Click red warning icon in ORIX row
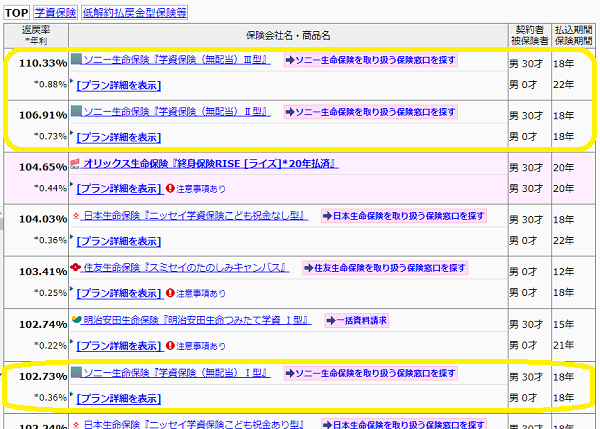The height and width of the screenshot is (429, 600). pos(170,188)
